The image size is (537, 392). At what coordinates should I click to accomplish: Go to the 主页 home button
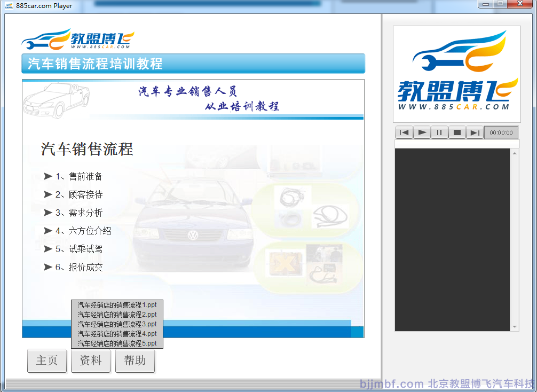(47, 360)
